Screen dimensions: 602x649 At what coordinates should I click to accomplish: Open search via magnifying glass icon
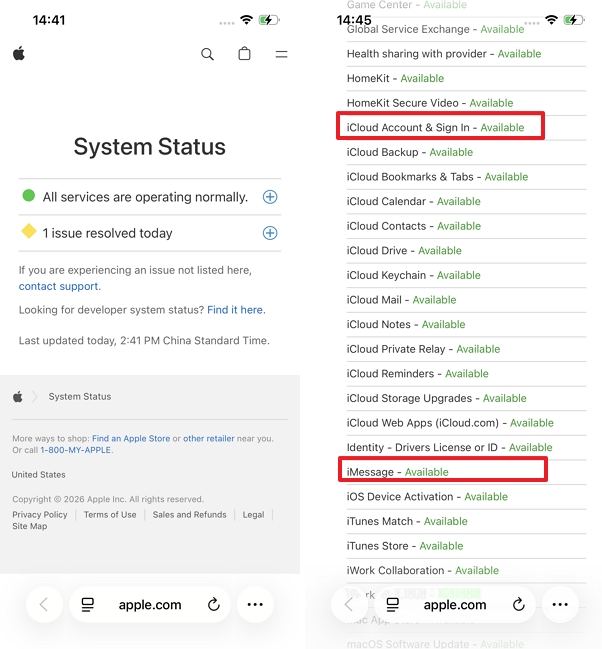pos(207,54)
